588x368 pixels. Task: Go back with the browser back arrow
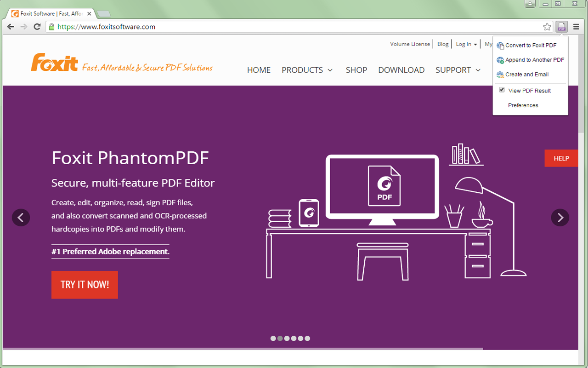click(x=11, y=27)
